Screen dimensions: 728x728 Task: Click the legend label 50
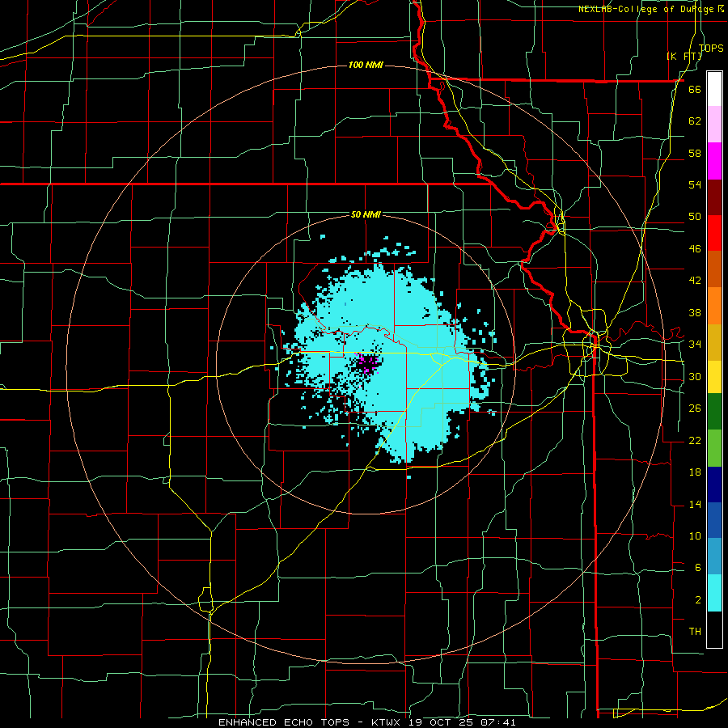(695, 217)
